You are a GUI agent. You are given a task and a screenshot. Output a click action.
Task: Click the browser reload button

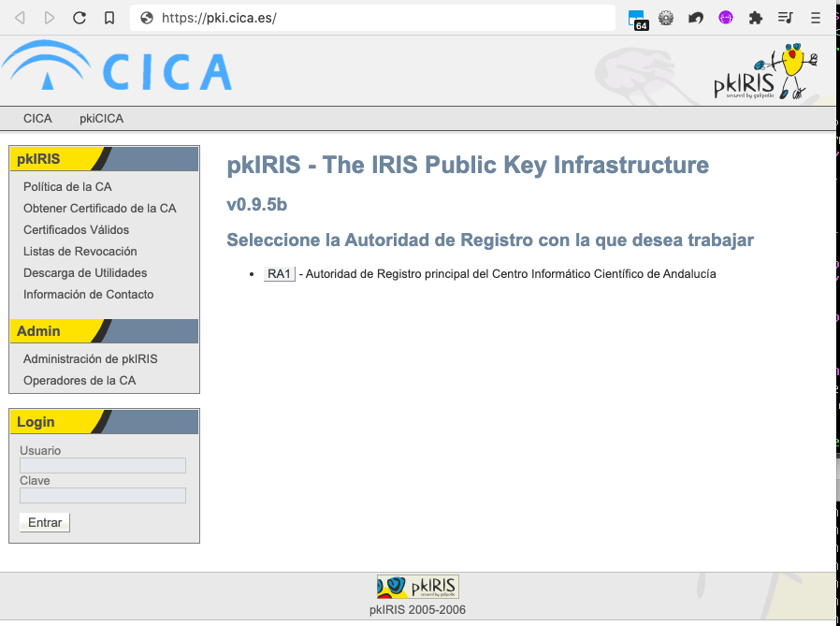(80, 18)
